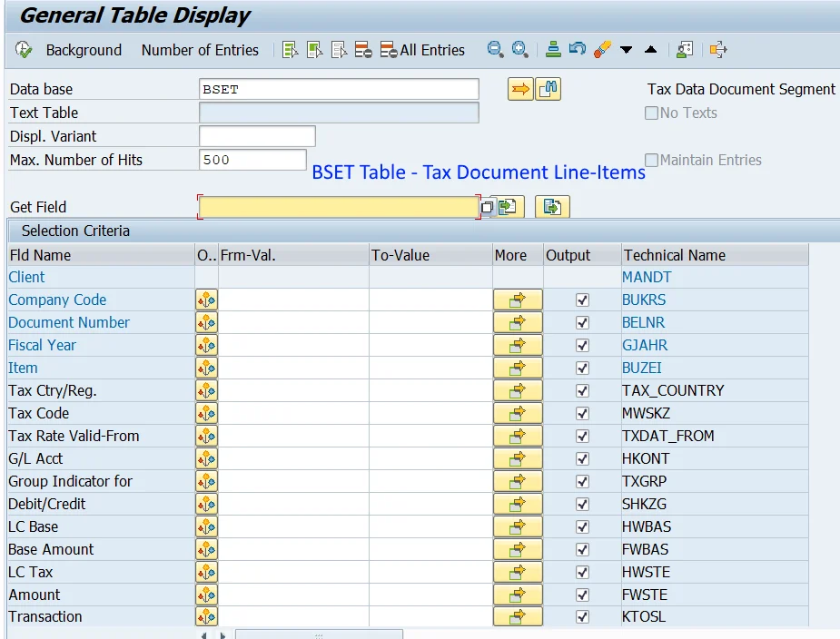Show the Number of Entries
This screenshot has height=639, width=840.
click(200, 50)
